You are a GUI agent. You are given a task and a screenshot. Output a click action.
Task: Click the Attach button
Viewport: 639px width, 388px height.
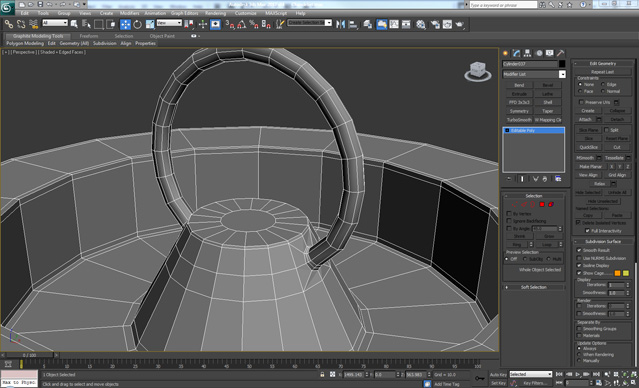[585, 119]
